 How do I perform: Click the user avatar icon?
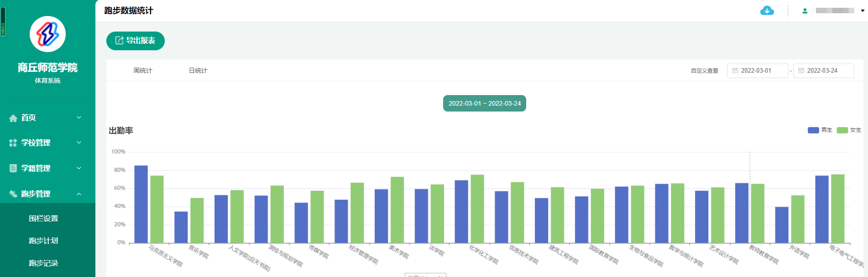pos(805,11)
